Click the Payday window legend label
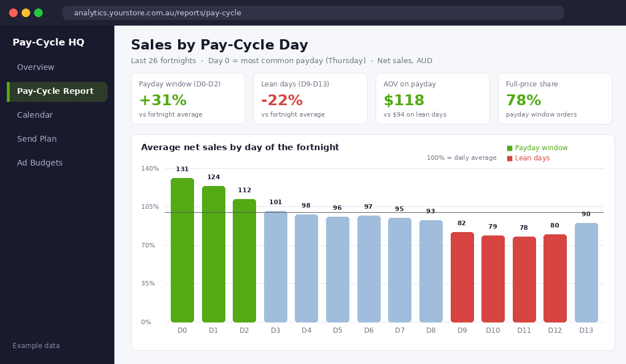The width and height of the screenshot is (626, 364). pyautogui.click(x=541, y=148)
